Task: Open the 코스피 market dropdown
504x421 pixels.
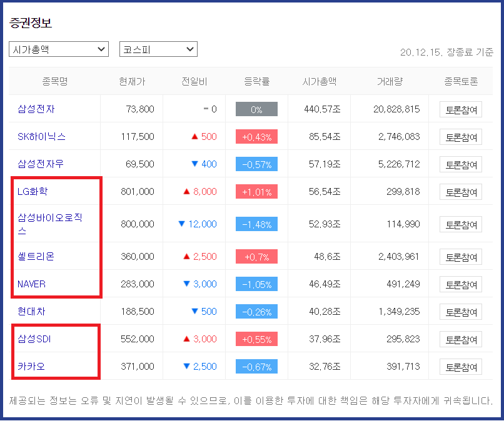Action: pos(158,49)
